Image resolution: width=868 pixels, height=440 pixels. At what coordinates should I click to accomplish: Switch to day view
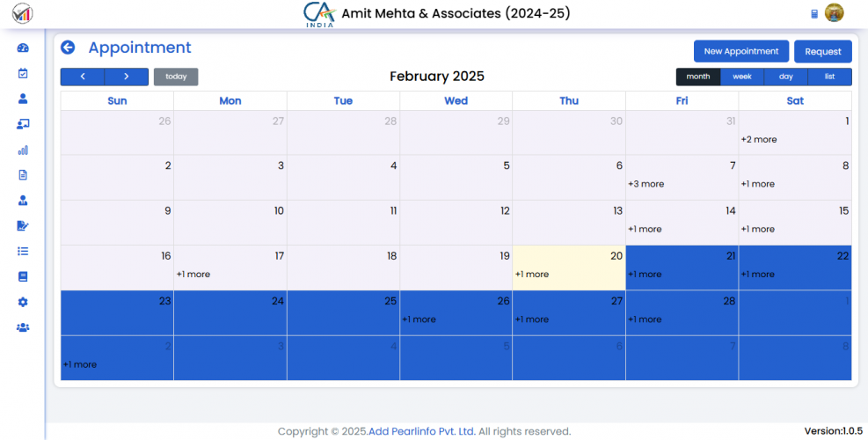[785, 77]
